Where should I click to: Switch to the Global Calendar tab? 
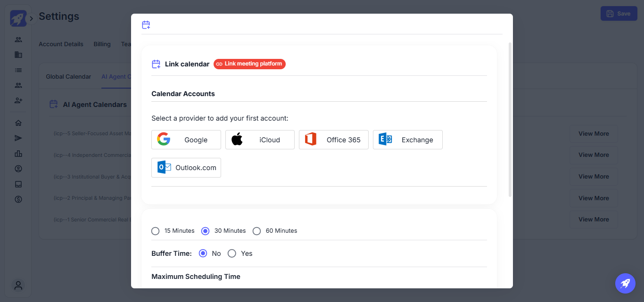click(x=68, y=77)
